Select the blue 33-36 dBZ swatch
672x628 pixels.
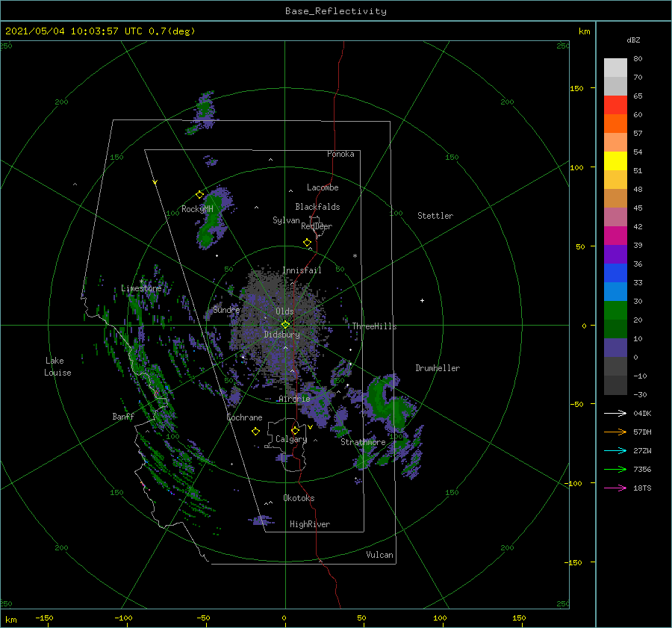point(615,273)
